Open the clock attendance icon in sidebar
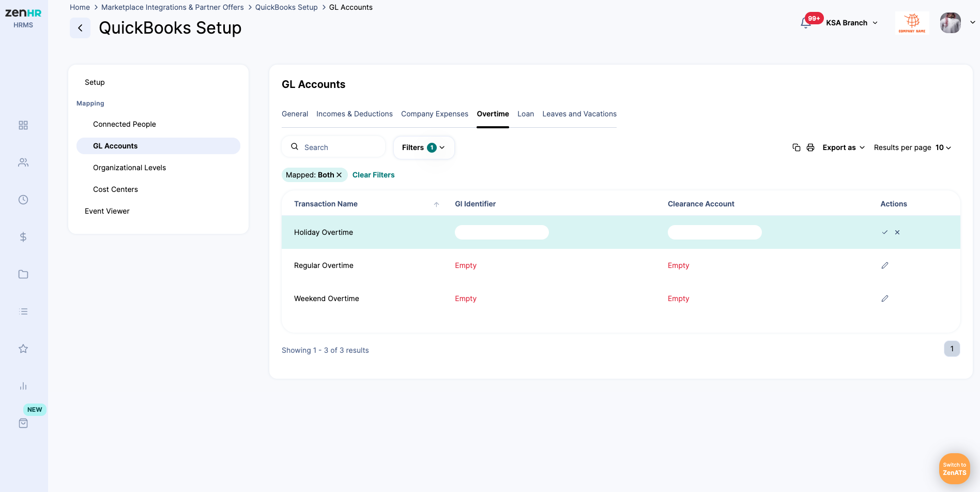980x492 pixels. coord(23,200)
